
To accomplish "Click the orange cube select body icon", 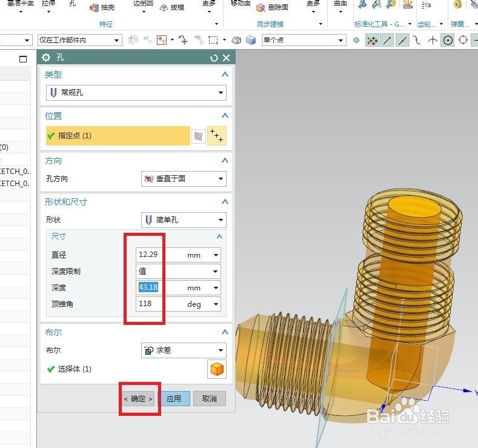I will [217, 369].
